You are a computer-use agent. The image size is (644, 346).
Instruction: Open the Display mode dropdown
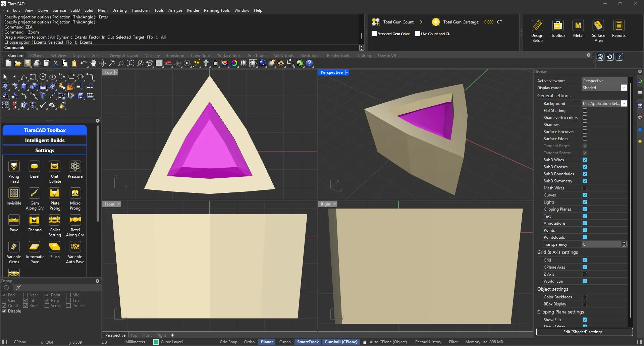(624, 88)
